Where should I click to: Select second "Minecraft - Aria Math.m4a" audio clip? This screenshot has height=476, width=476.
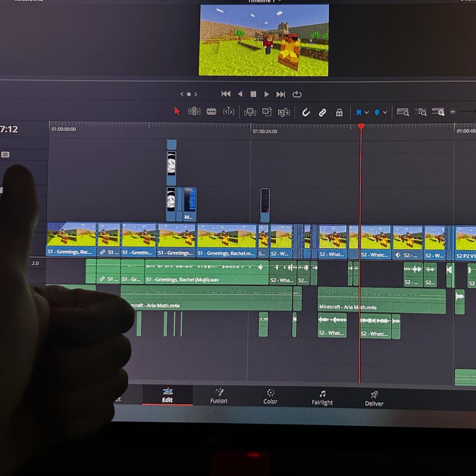tap(382, 300)
